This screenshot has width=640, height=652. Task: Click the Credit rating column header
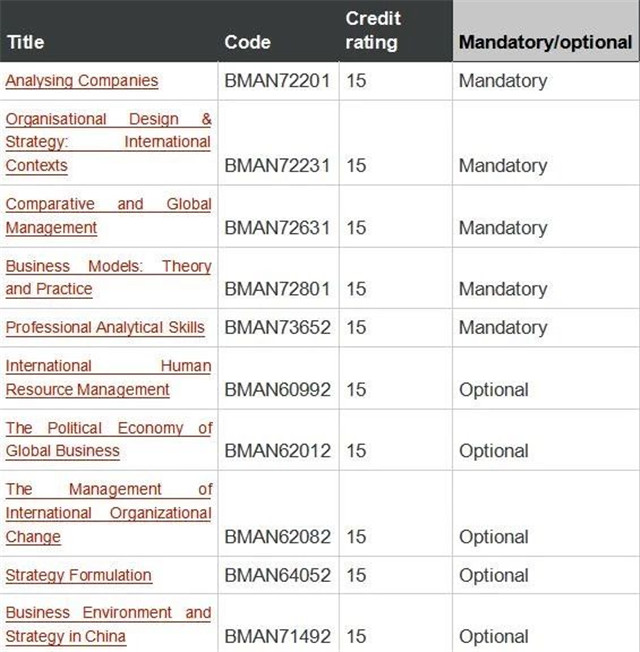373,30
